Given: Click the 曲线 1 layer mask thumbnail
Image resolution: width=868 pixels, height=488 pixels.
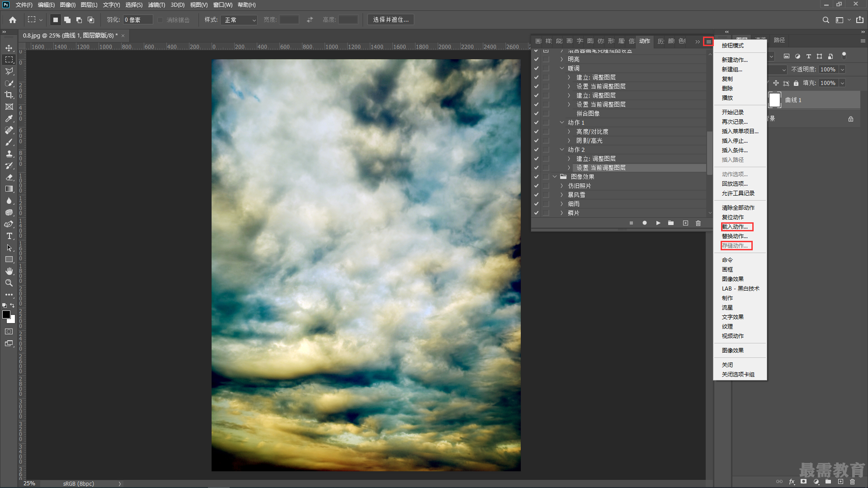Looking at the screenshot, I should click(774, 100).
